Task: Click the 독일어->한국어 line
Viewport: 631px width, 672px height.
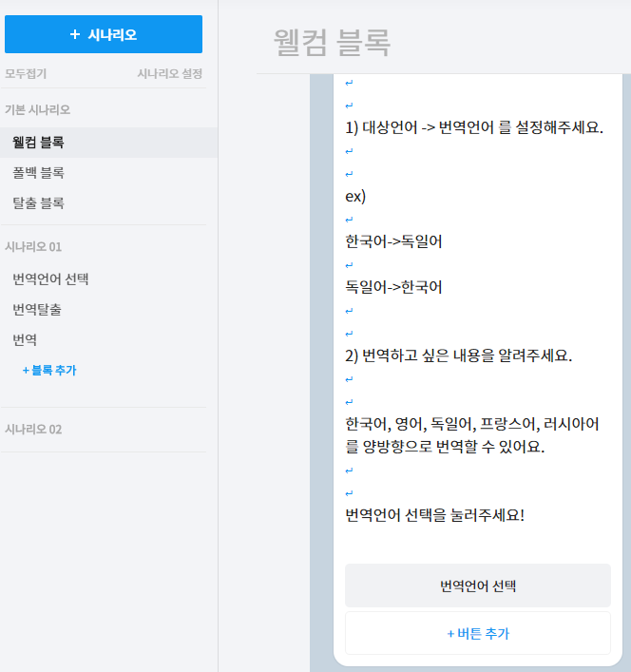Action: click(x=393, y=287)
